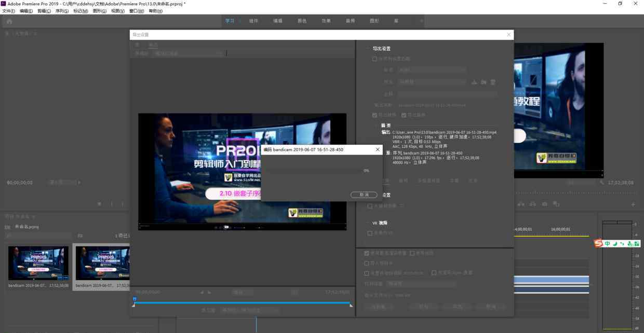
Task: Open Program monitor wrench settings icon
Action: pyautogui.click(x=602, y=183)
